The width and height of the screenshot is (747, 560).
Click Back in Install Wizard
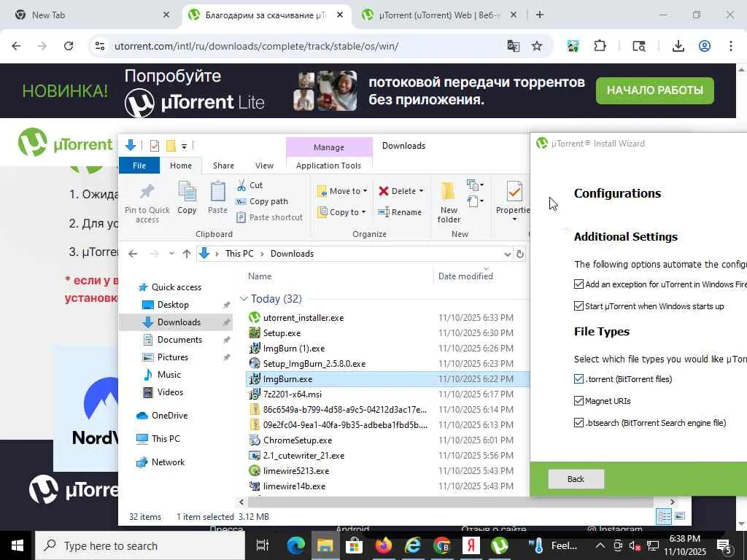point(576,479)
